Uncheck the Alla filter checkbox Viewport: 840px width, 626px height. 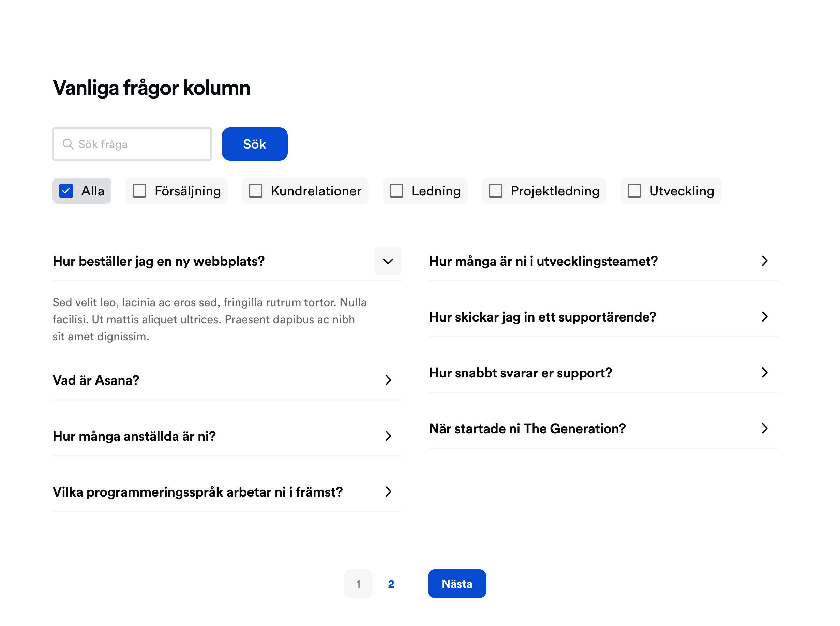tap(66, 191)
